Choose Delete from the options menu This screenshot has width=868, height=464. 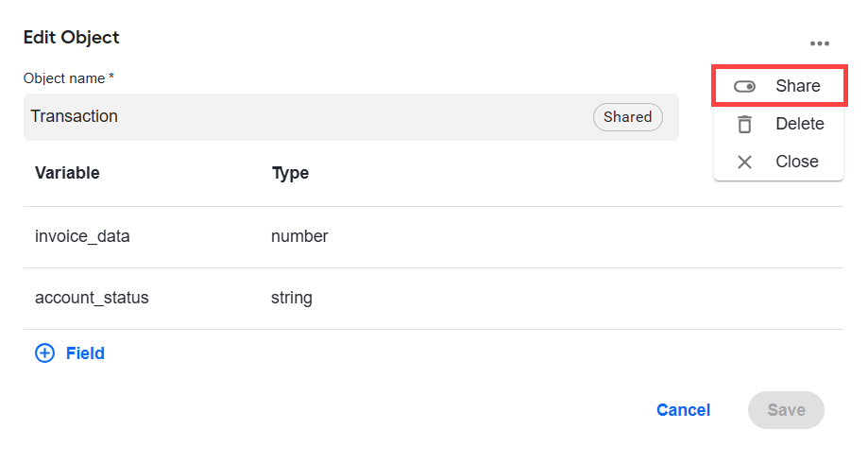pos(779,124)
